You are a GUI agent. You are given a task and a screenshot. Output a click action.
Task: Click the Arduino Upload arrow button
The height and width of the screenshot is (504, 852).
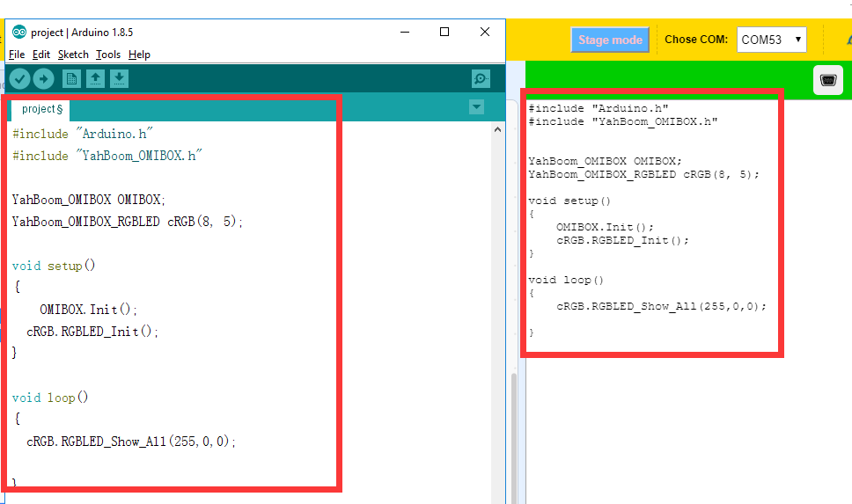(x=43, y=79)
